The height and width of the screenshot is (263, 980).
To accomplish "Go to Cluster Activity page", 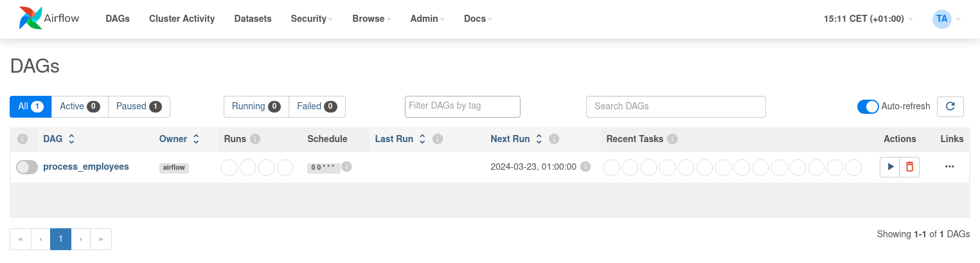I will [x=182, y=19].
